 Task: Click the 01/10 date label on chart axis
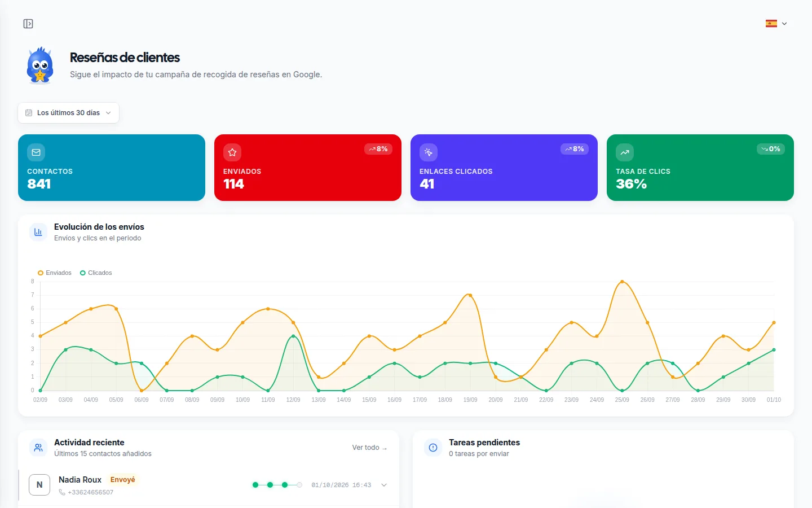[774, 400]
